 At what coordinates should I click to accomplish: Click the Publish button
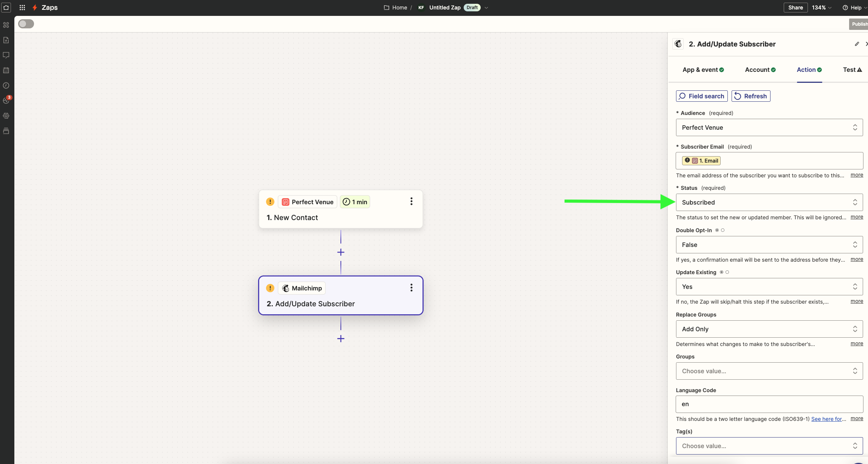coord(859,24)
